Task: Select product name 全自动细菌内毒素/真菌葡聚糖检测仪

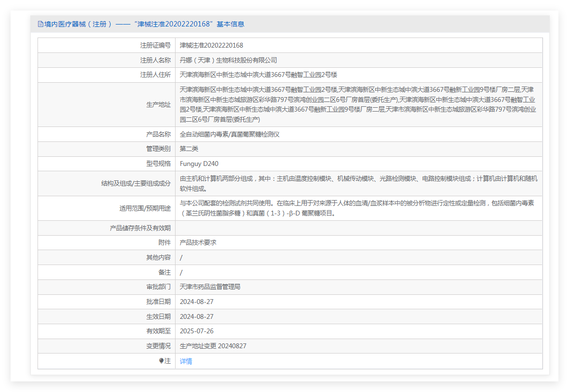Action: 229,134
